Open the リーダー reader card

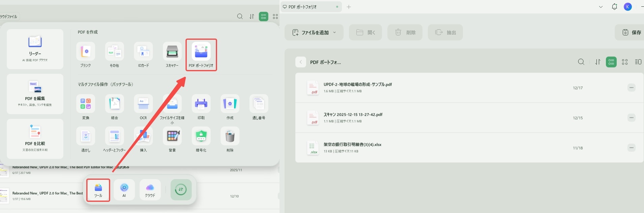[35, 49]
